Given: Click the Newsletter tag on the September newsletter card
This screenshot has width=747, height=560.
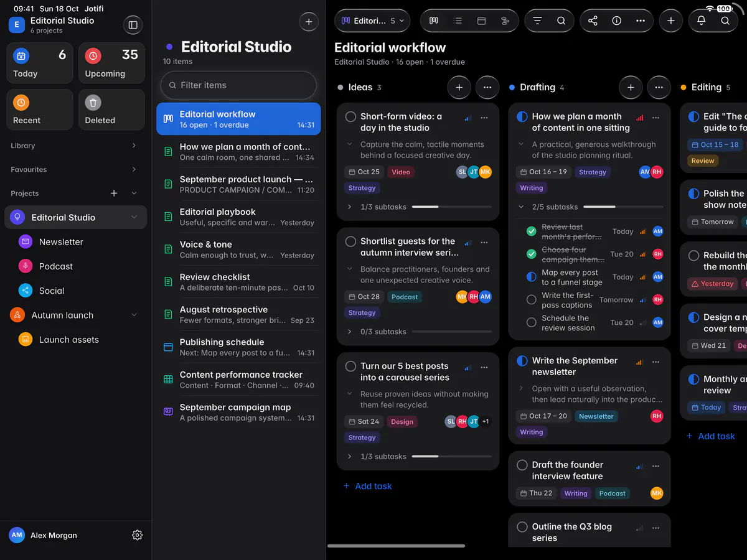Looking at the screenshot, I should (596, 416).
